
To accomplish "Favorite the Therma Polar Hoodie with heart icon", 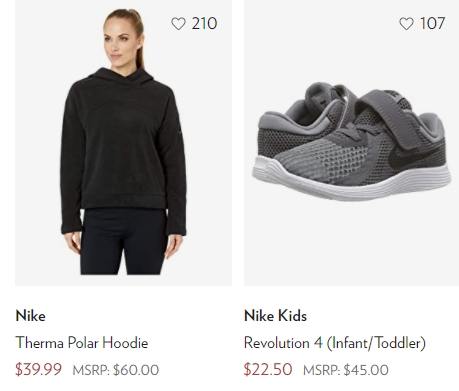I will (x=178, y=24).
